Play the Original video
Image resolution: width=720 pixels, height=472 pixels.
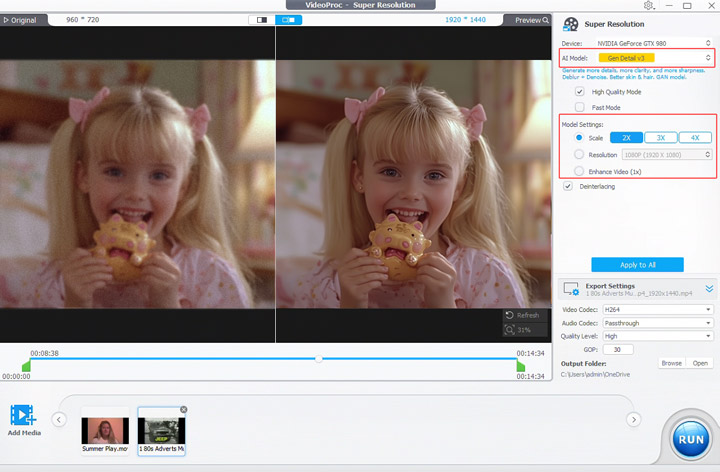(x=20, y=20)
